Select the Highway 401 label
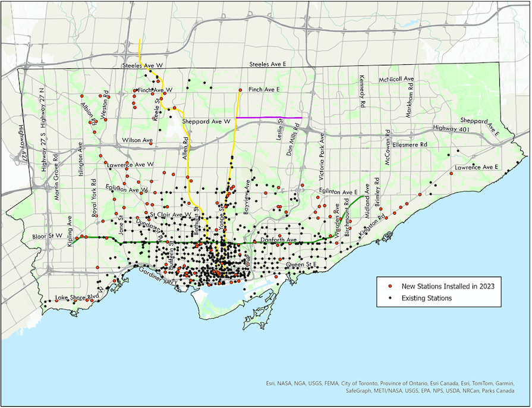532x408 pixels. coord(451,128)
